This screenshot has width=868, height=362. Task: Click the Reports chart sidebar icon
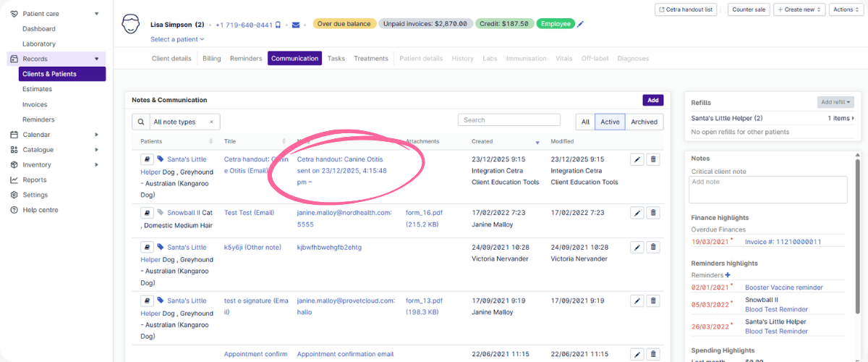[x=14, y=180]
